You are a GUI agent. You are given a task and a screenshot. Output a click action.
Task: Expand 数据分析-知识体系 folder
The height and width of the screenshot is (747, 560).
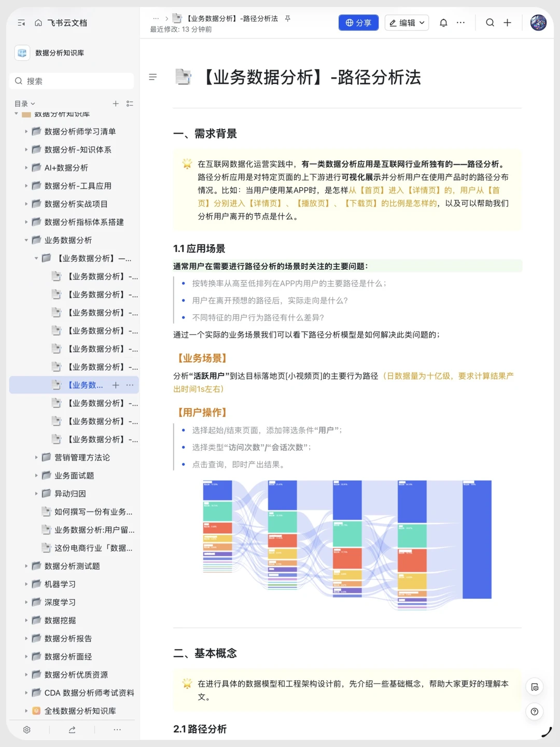point(26,150)
